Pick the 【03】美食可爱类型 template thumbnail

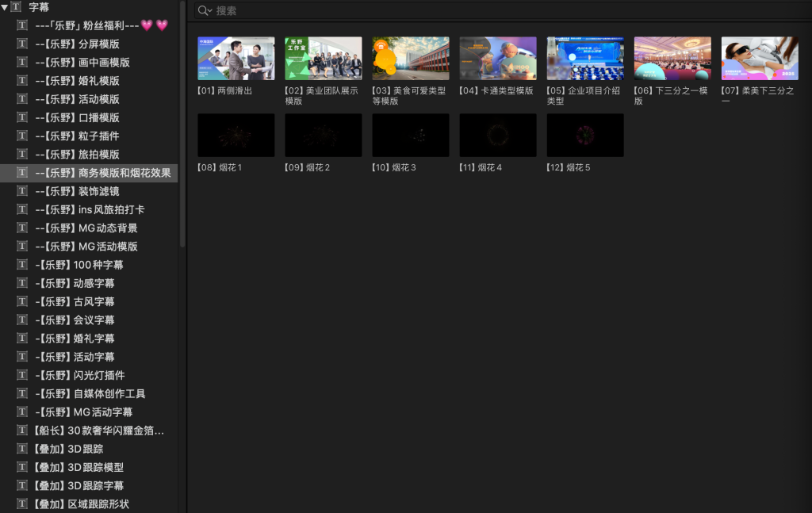pyautogui.click(x=411, y=58)
